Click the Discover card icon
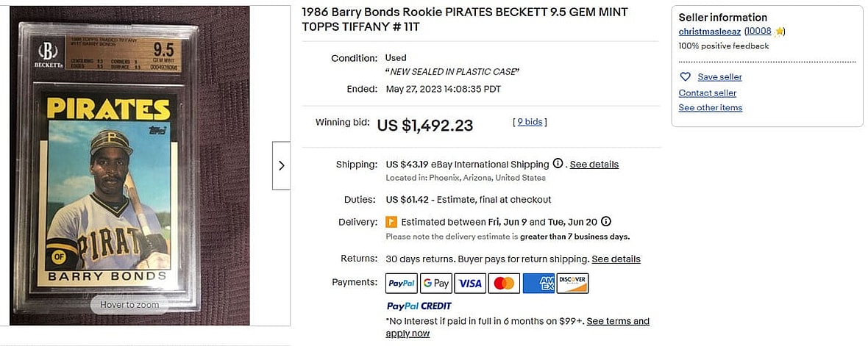The image size is (868, 346). 572,283
